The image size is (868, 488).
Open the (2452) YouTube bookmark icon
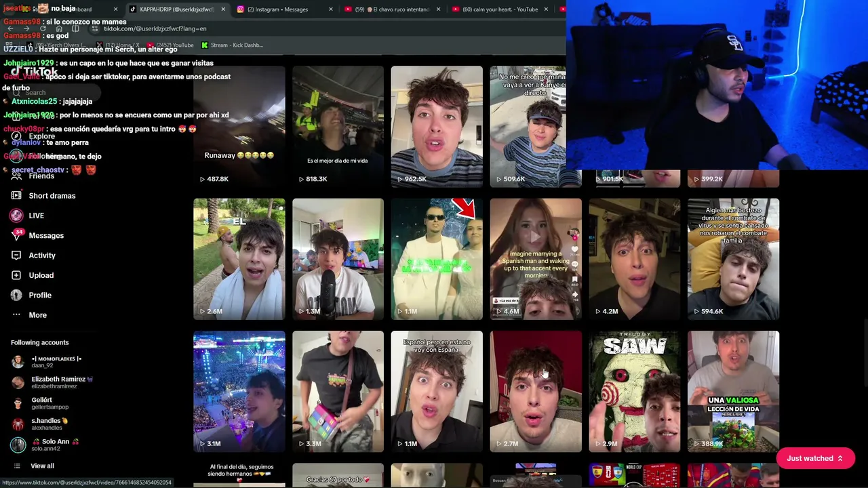click(151, 45)
